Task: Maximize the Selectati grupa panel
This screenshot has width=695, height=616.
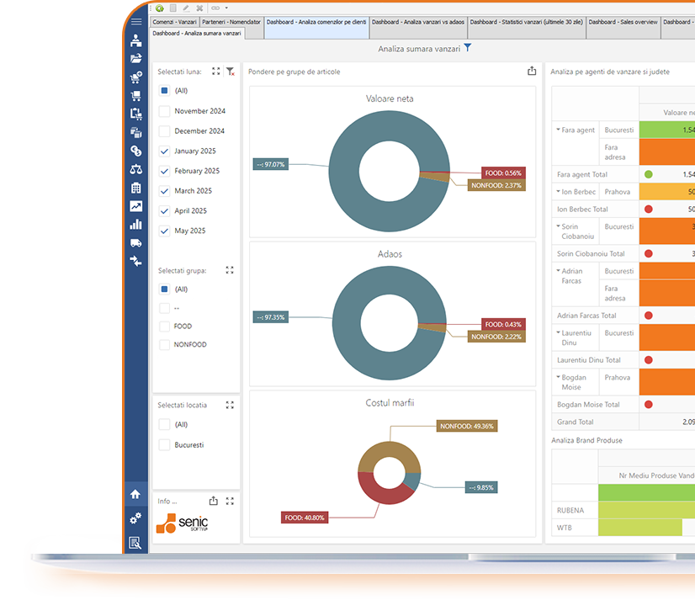Action: point(230,271)
